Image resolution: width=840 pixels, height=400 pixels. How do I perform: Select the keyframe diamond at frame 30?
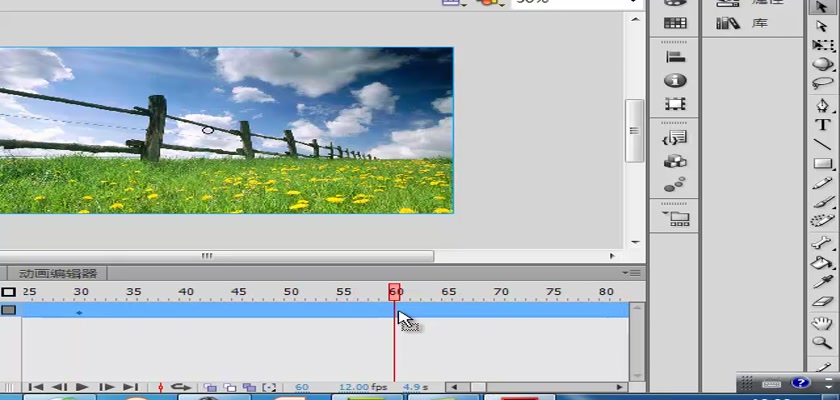pos(79,312)
